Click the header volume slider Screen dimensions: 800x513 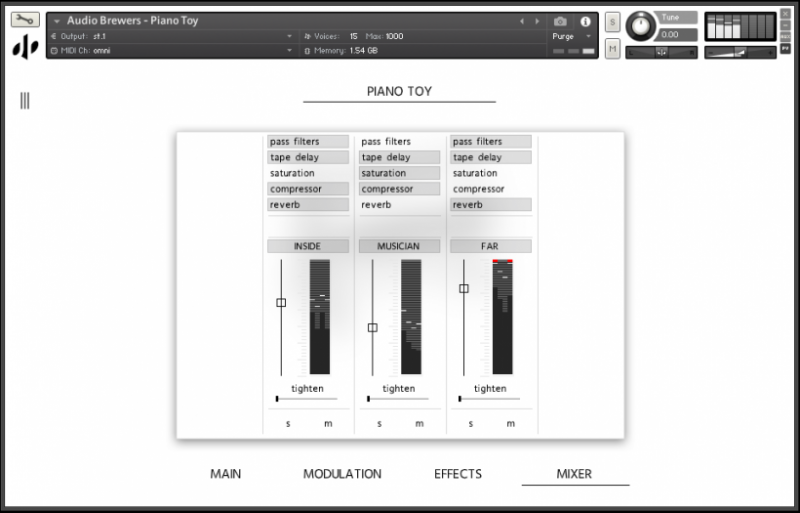(740, 52)
